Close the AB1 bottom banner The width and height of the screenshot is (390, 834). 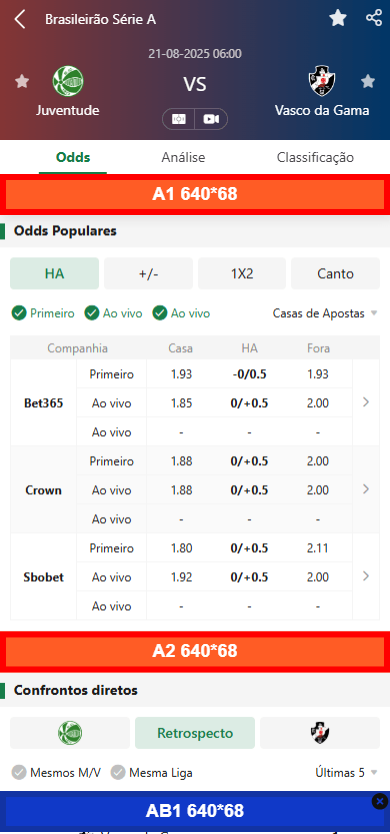click(379, 801)
